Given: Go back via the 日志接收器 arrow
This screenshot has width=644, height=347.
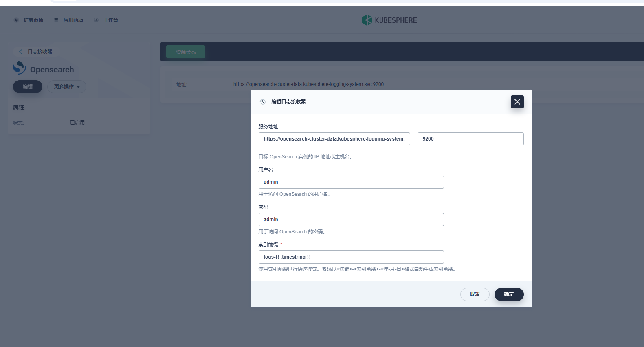Looking at the screenshot, I should (x=20, y=52).
